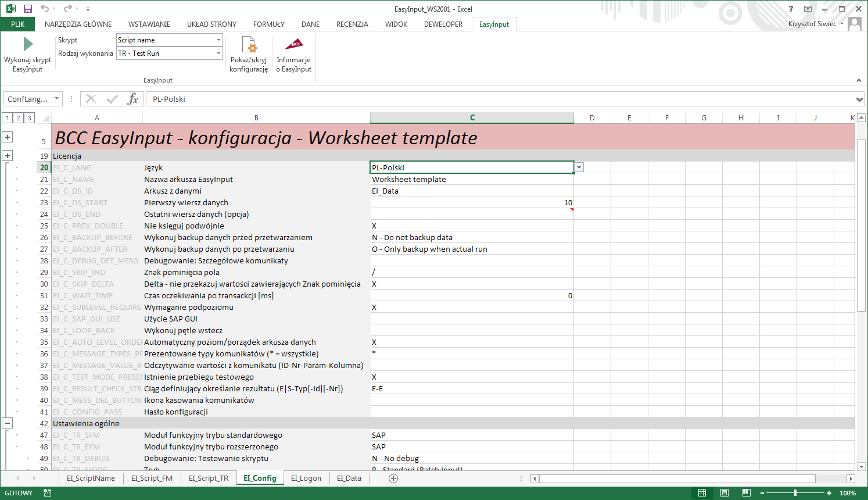
Task: Click Krzysztof Siwiec account name
Action: click(x=812, y=24)
